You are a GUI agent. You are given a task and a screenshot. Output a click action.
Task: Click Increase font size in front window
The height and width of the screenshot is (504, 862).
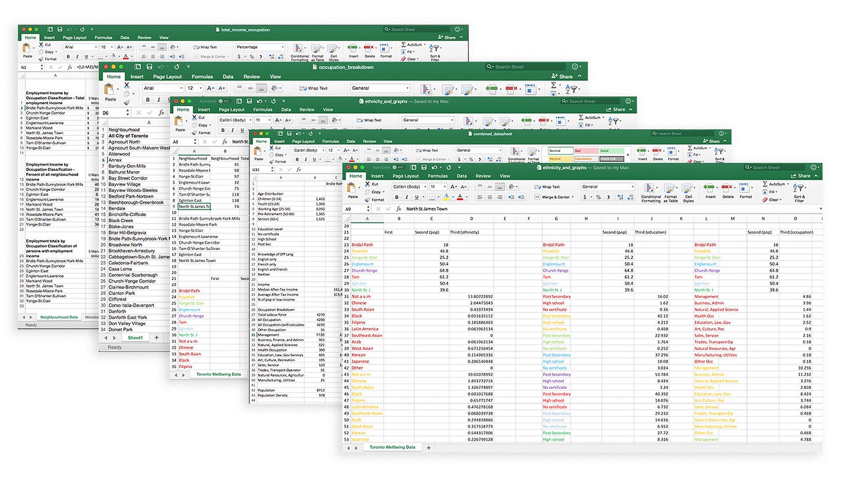pos(454,186)
